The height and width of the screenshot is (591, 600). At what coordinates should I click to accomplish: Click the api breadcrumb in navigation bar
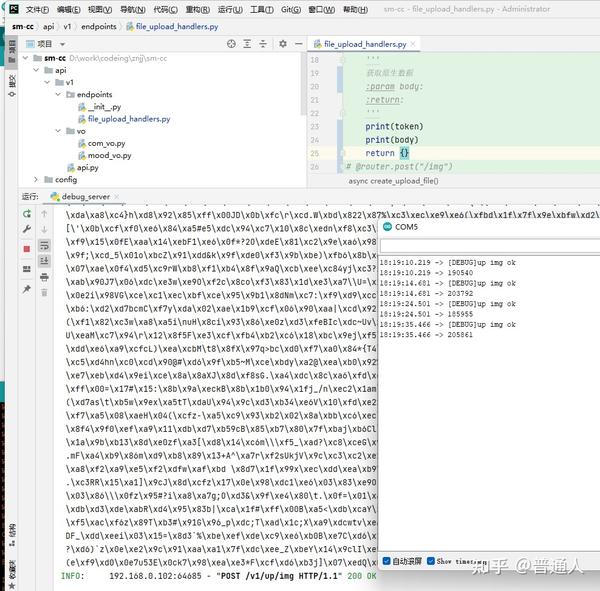pos(49,27)
